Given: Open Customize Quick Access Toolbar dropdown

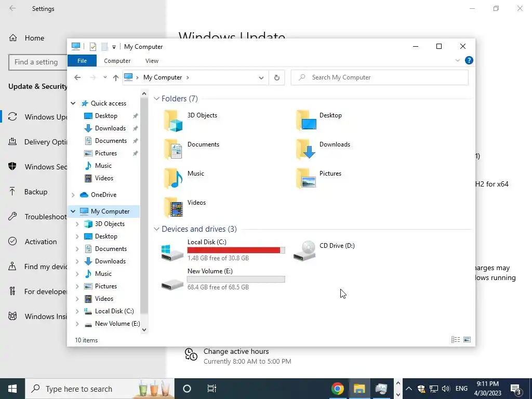Looking at the screenshot, I should pos(114,47).
